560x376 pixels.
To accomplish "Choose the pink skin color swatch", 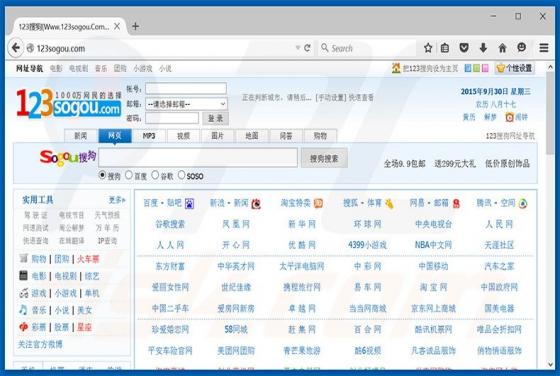I will pos(485,68).
